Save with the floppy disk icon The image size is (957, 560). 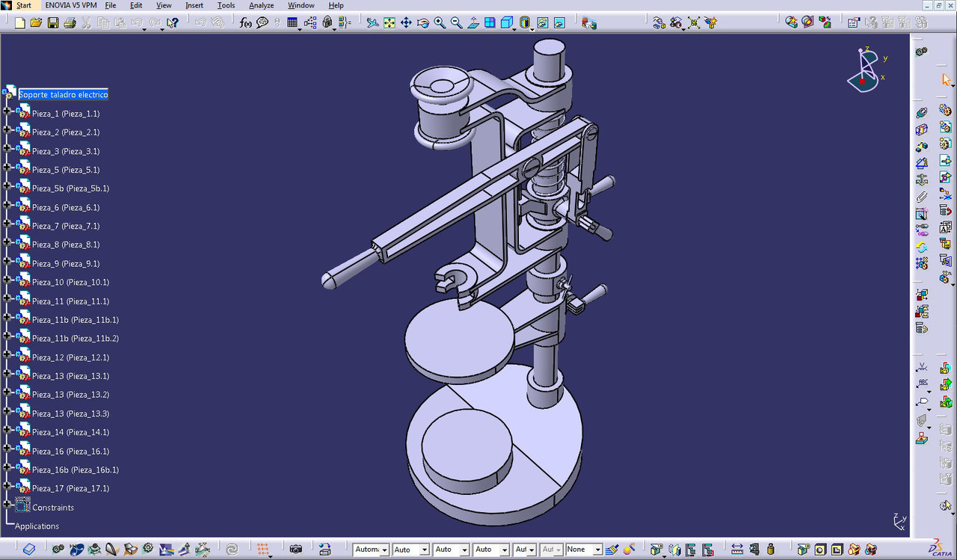(53, 23)
